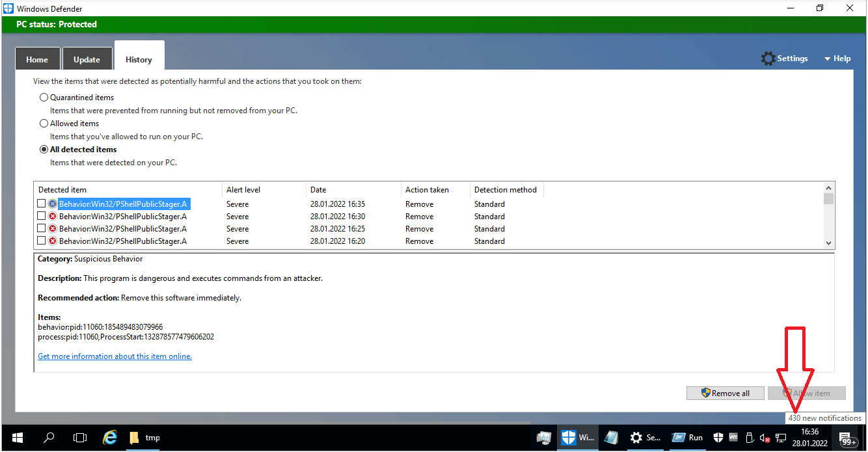Image resolution: width=868 pixels, height=452 pixels.
Task: Switch to the Run dialog taskbar button
Action: (x=687, y=438)
